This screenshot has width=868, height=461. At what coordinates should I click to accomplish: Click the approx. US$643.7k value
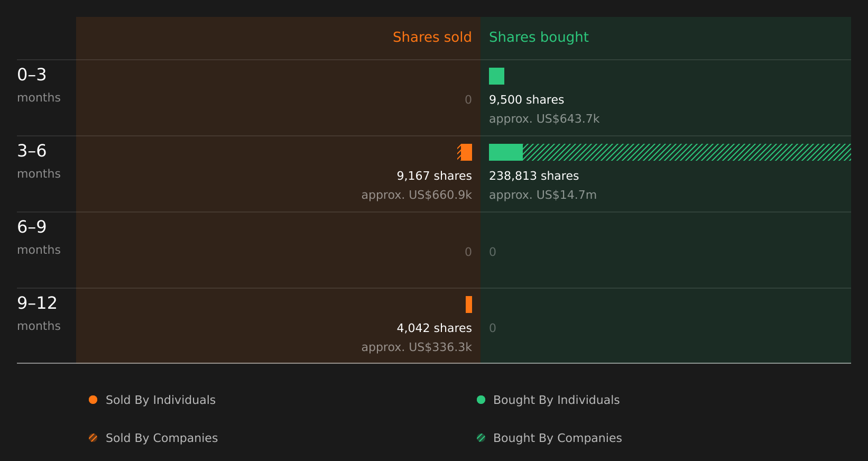click(544, 119)
